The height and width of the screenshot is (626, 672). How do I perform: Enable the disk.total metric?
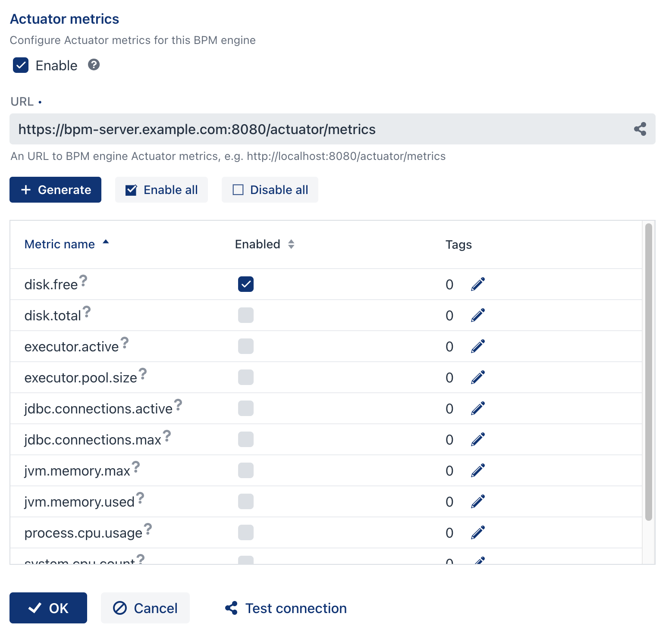[x=245, y=315]
